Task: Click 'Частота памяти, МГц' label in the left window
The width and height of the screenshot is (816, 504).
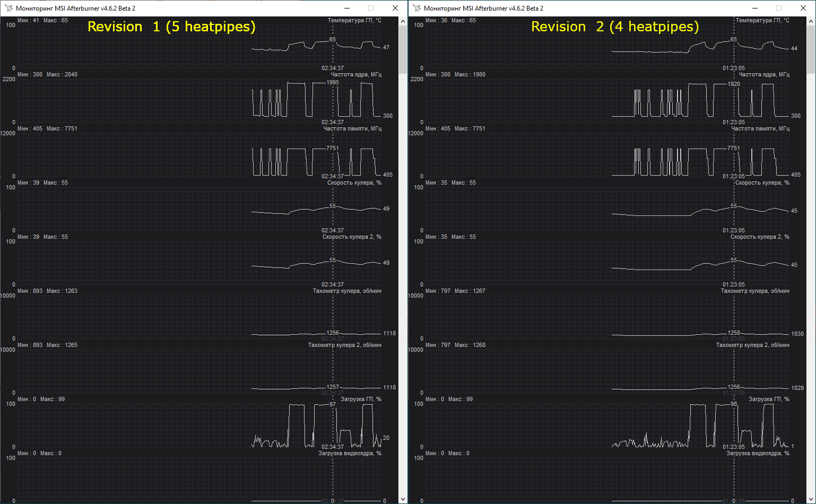Action: [352, 128]
